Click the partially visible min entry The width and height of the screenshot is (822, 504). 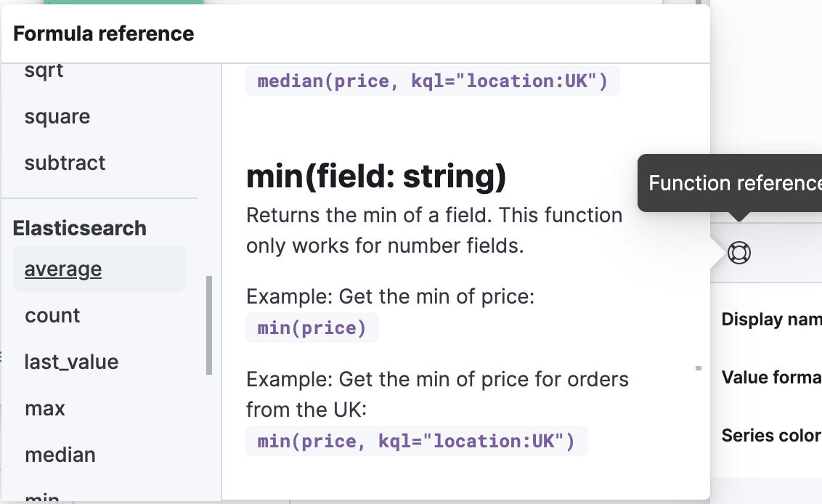(42, 497)
